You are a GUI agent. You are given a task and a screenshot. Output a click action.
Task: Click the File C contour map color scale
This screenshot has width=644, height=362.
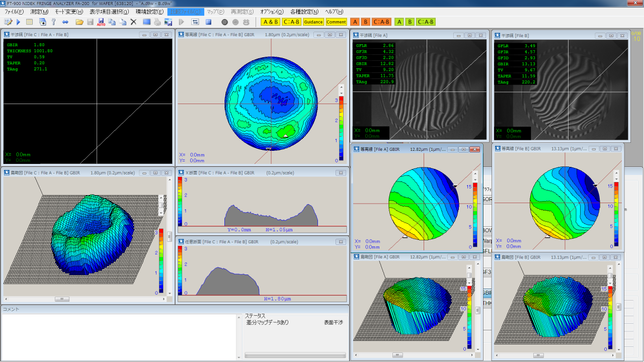(x=342, y=128)
